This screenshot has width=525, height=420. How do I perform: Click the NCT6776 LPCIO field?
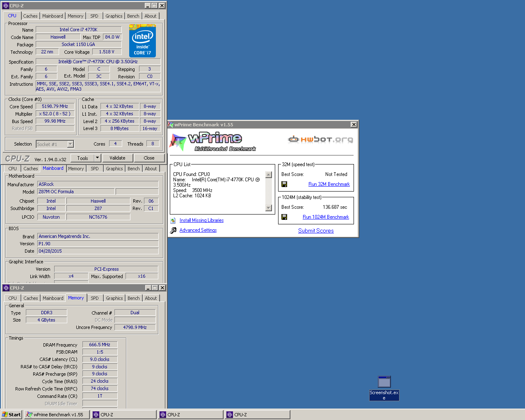98,217
